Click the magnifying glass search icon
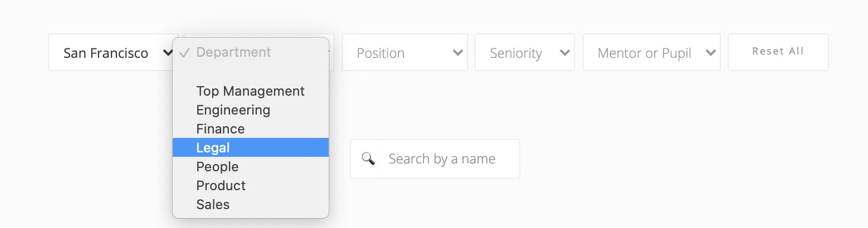The image size is (868, 228). pos(368,158)
